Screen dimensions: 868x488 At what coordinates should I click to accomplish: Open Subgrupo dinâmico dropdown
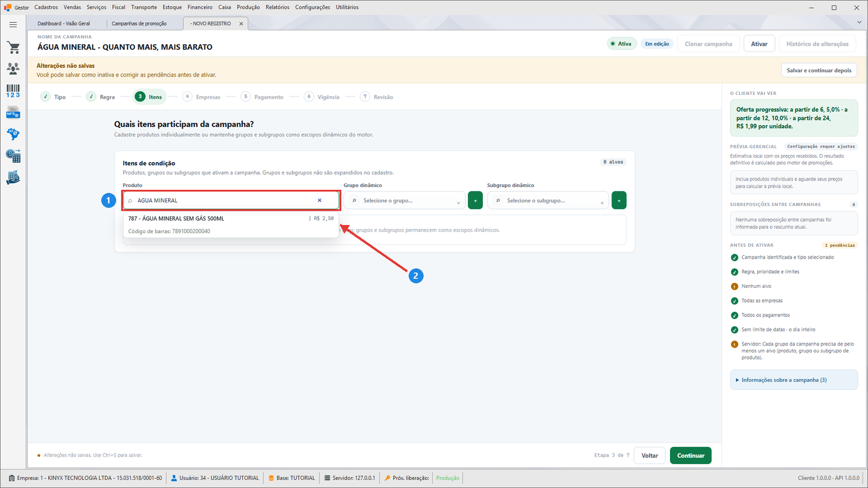click(548, 201)
